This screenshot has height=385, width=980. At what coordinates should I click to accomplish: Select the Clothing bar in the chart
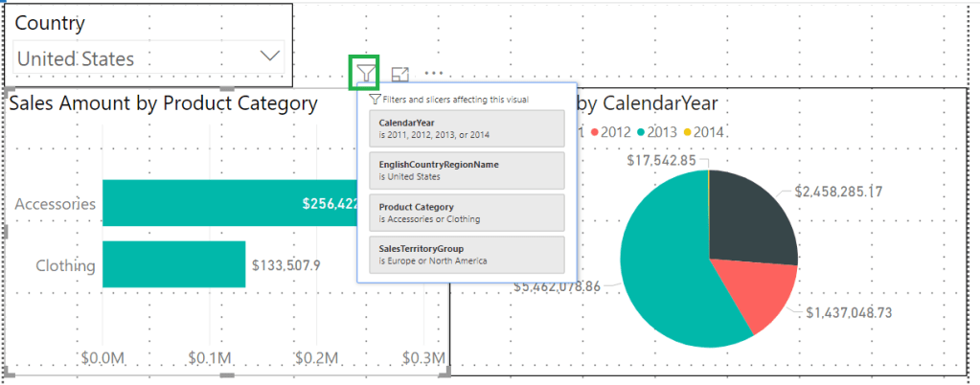173,264
